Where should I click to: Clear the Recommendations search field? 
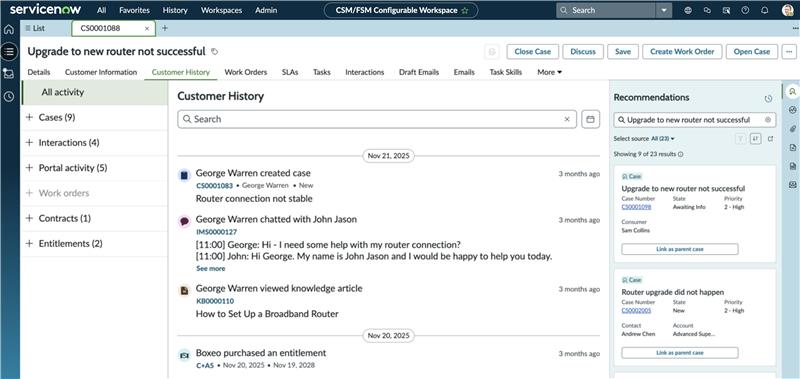(767, 120)
